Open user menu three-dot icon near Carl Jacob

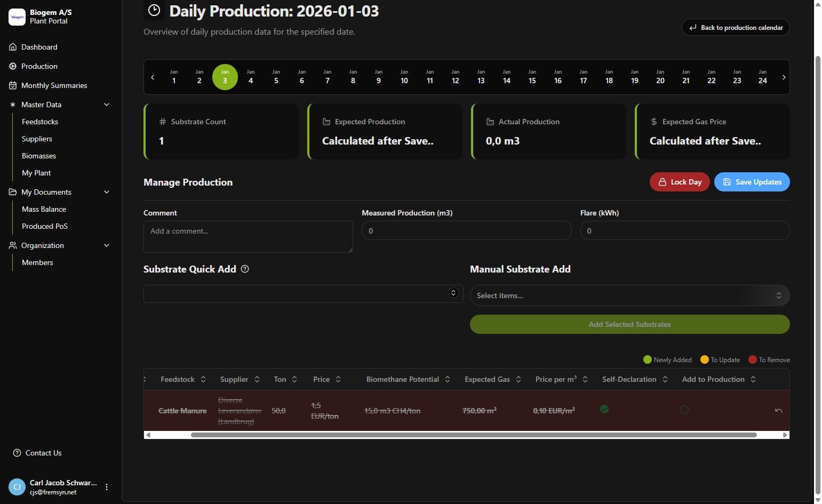pos(107,487)
